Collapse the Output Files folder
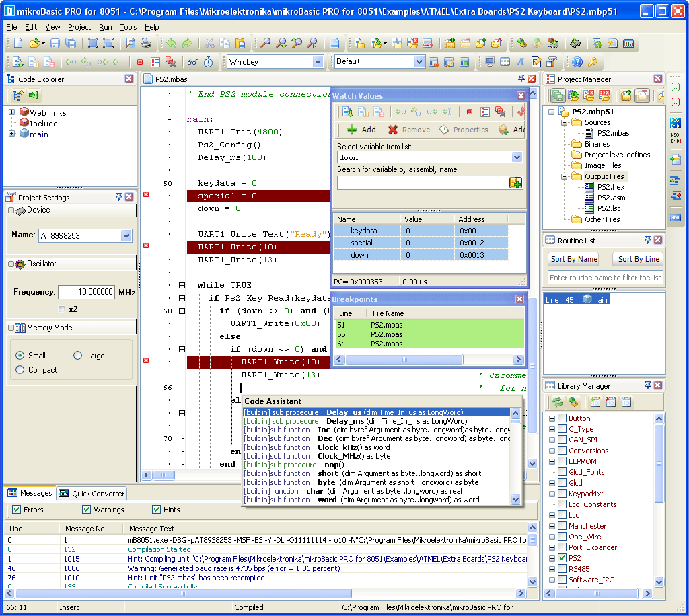 tap(565, 176)
